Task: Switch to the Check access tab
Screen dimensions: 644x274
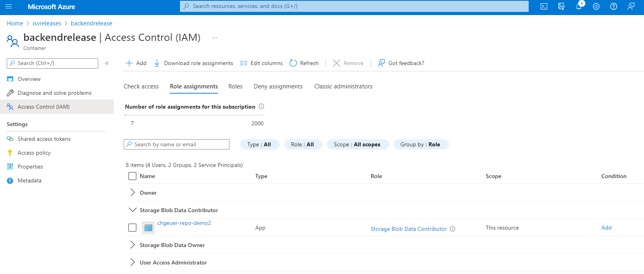Action: point(141,86)
